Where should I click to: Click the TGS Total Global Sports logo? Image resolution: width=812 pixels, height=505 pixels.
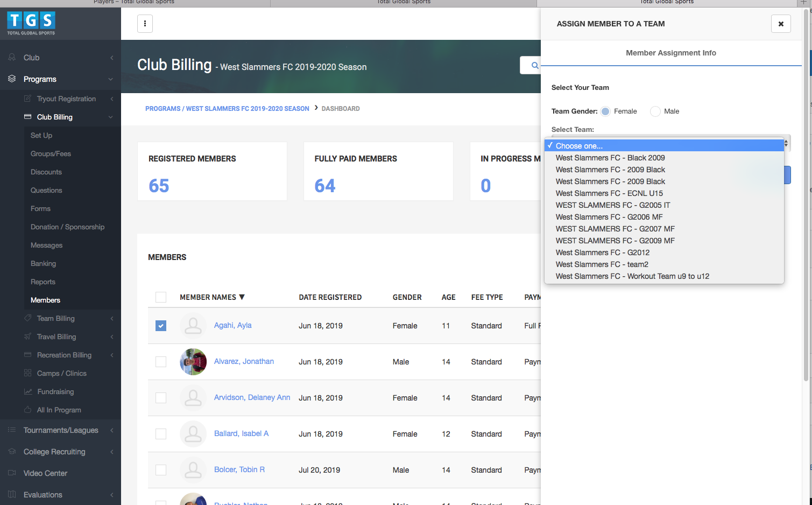[x=31, y=23]
